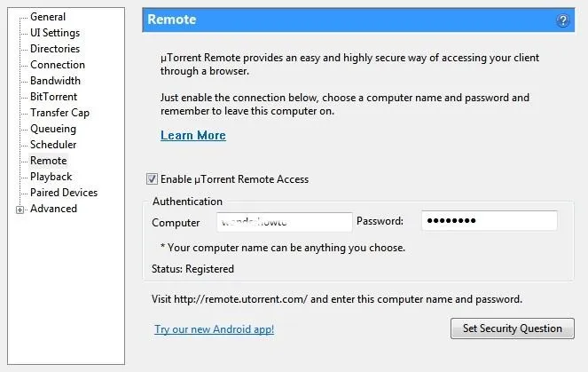This screenshot has width=588, height=372.
Task: Select UI Settings in sidebar
Action: pyautogui.click(x=55, y=33)
